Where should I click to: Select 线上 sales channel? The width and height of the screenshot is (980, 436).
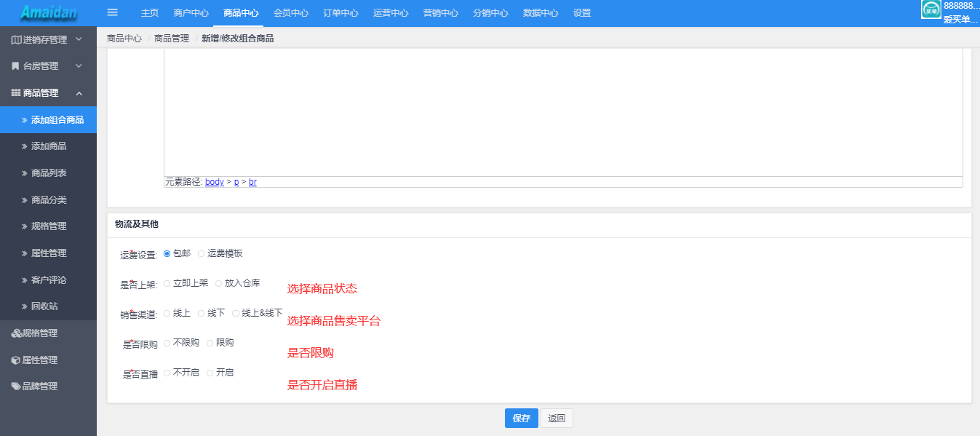coord(167,313)
